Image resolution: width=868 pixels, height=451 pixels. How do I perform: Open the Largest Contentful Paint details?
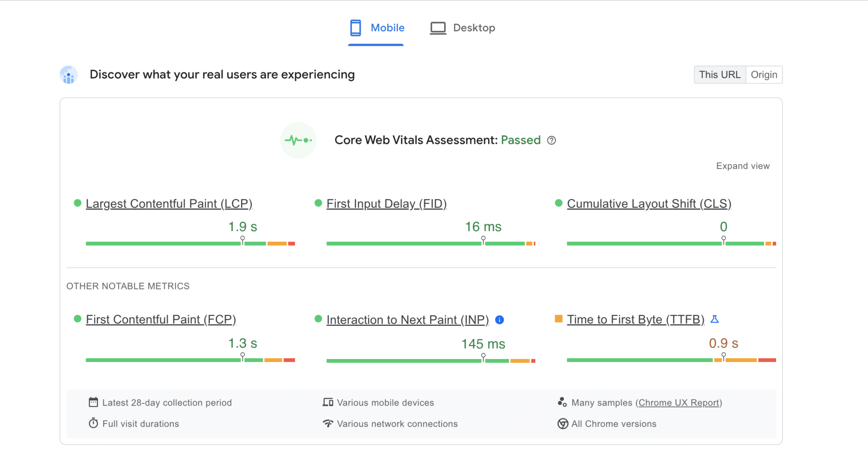169,204
